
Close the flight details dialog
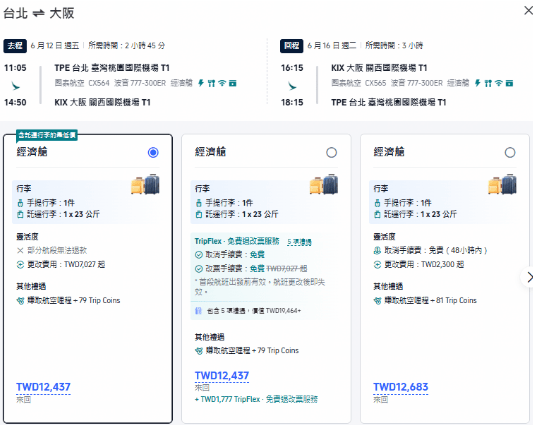(x=528, y=11)
